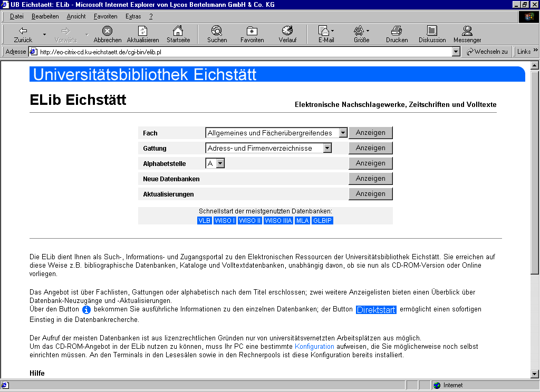Viewport: 540px width, 392px height.
Task: Open the Bearbeiten menu
Action: point(45,16)
